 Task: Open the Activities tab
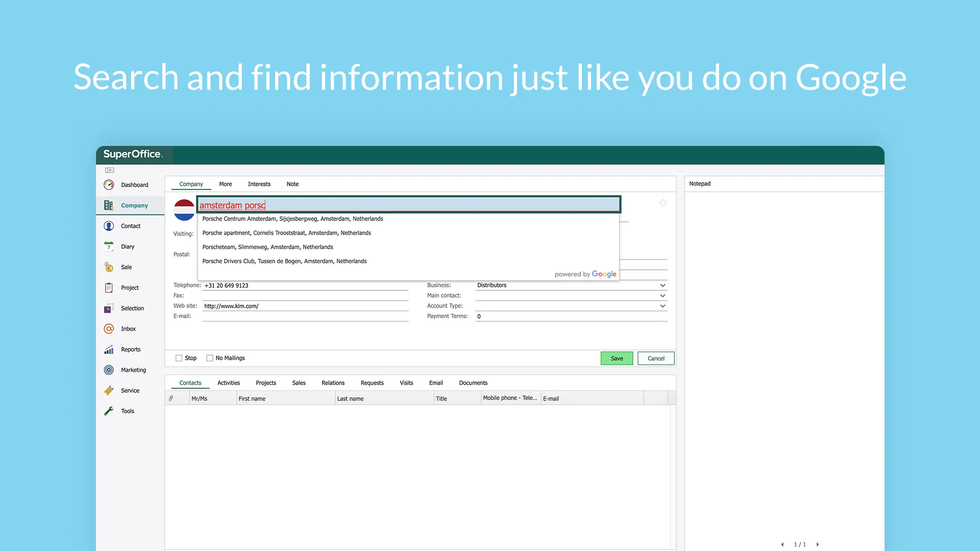coord(228,383)
